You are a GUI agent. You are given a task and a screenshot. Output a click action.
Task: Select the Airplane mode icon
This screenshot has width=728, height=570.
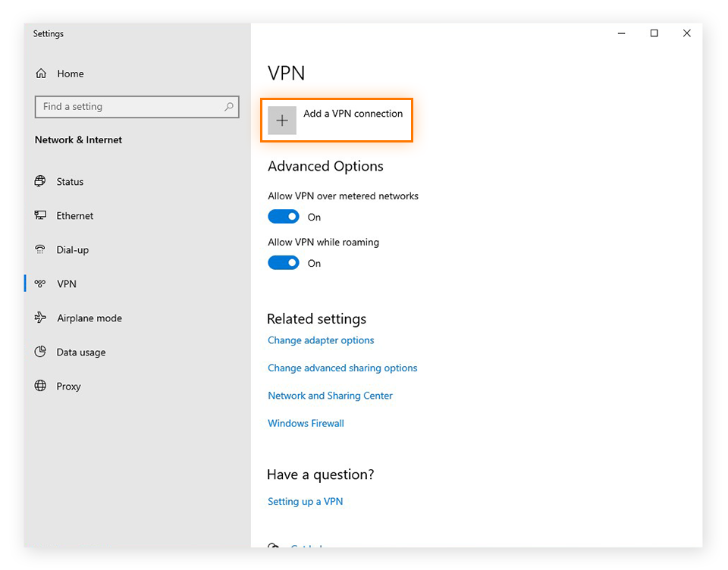[40, 318]
